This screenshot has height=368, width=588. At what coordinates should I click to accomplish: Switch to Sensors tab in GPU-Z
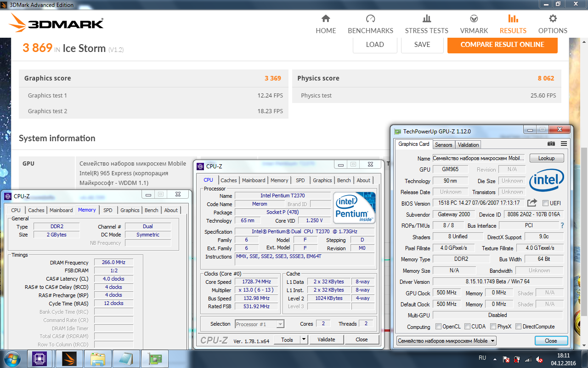(443, 144)
